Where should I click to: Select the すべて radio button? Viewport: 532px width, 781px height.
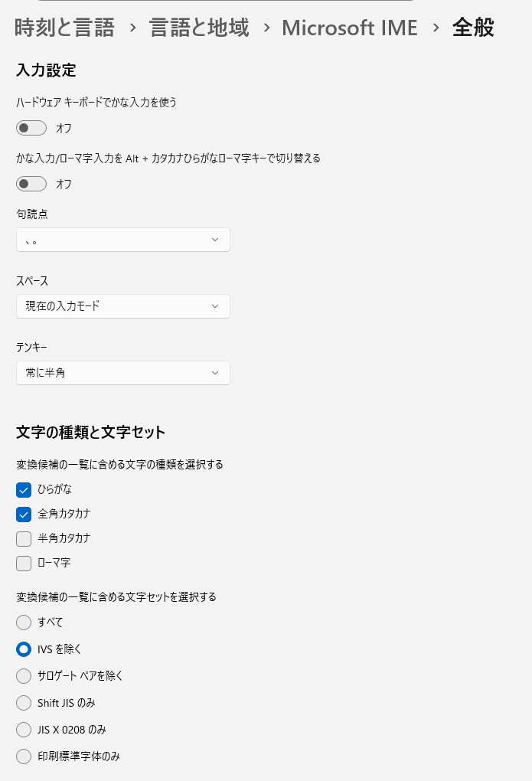pyautogui.click(x=24, y=623)
